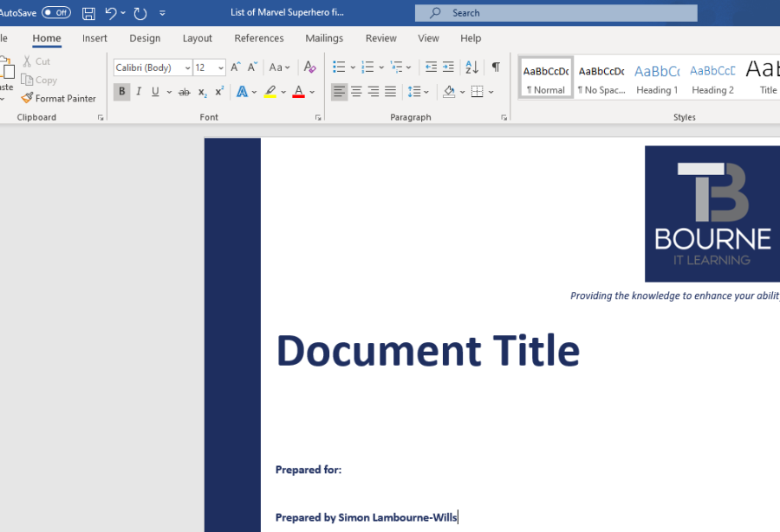This screenshot has width=780, height=532.
Task: Toggle the AutoSave switch
Action: (x=56, y=13)
